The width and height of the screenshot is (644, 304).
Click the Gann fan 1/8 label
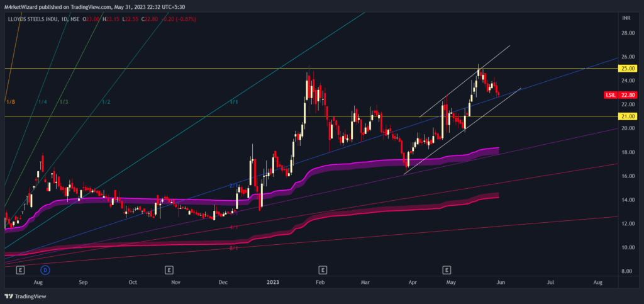point(10,101)
